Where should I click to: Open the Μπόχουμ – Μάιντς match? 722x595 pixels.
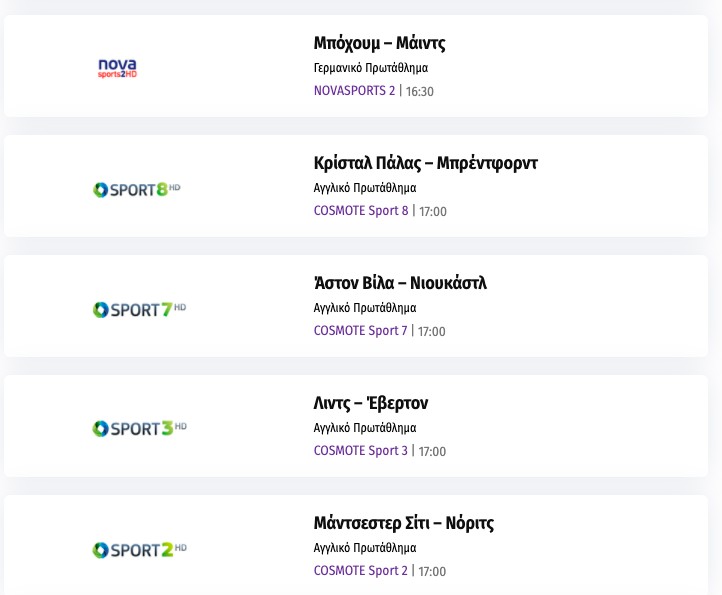pos(379,43)
